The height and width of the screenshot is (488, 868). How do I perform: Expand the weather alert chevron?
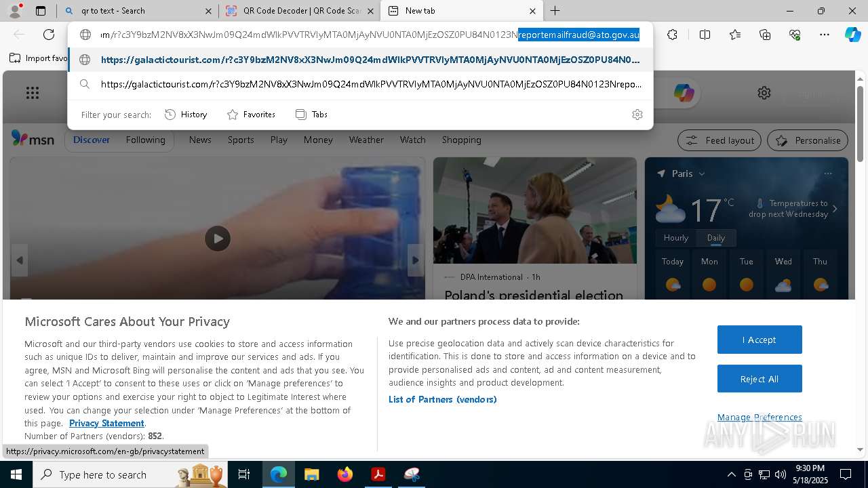(x=835, y=209)
